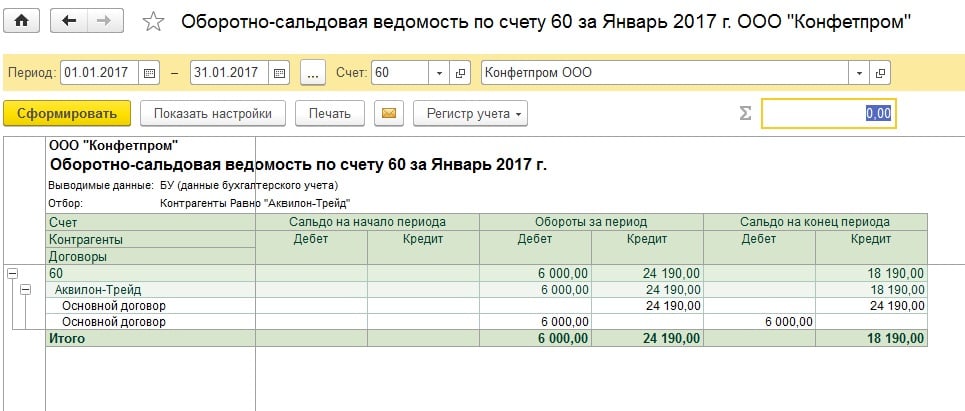This screenshot has height=411, width=965.
Task: Navigate forward with right arrow button
Action: point(105,21)
